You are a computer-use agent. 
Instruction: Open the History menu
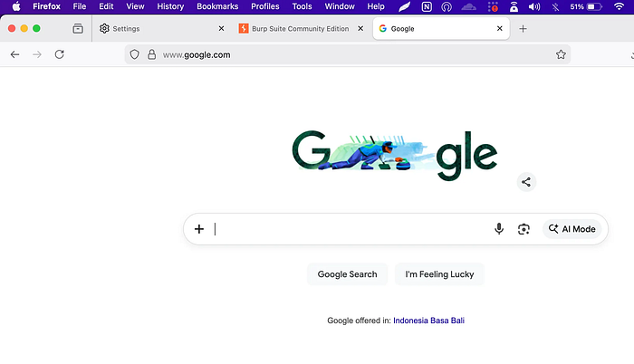point(170,6)
